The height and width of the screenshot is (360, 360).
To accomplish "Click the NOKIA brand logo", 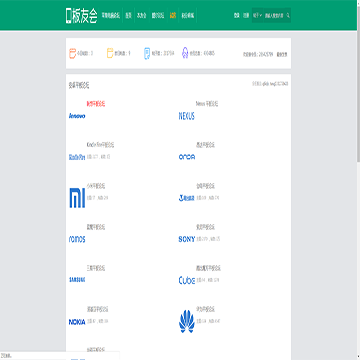I will click(x=77, y=322).
